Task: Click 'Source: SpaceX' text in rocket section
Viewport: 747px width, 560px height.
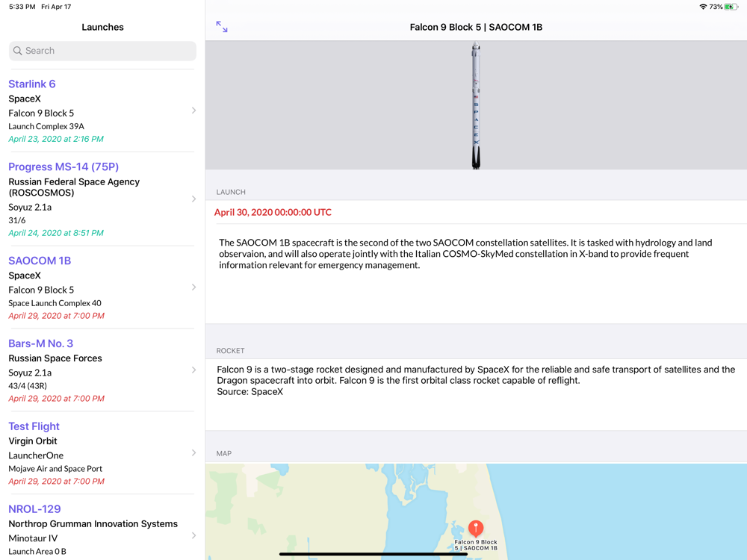Action: 250,392
